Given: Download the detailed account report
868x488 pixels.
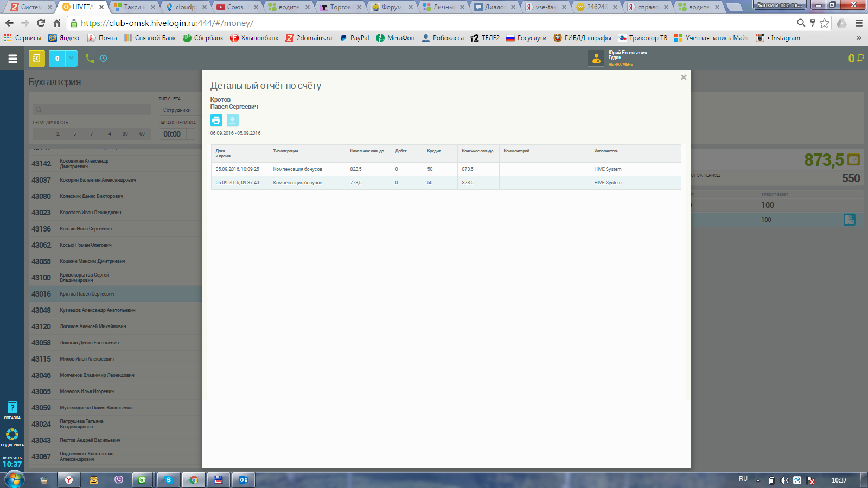Looking at the screenshot, I should coord(232,120).
